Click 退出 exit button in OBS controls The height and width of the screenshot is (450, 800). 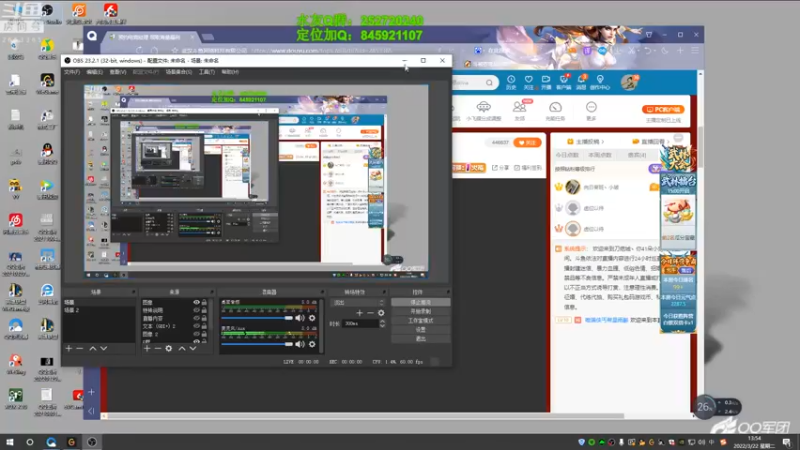point(420,338)
